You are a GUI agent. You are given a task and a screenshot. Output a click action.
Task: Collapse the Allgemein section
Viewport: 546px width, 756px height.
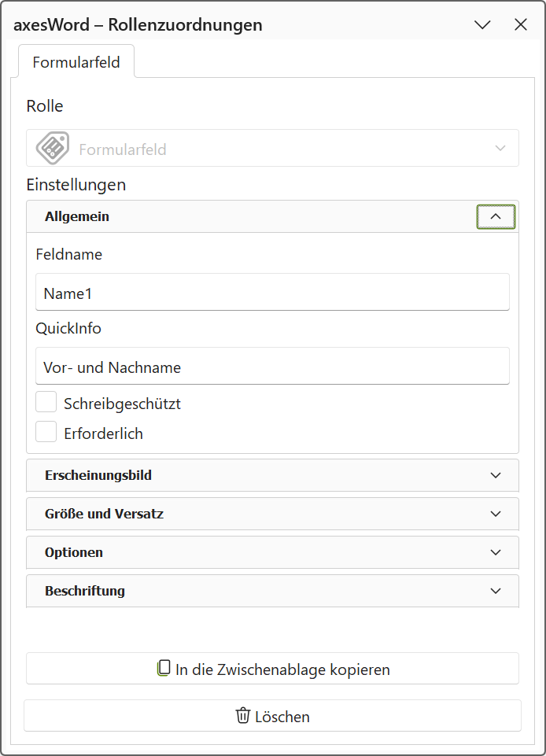click(x=496, y=216)
